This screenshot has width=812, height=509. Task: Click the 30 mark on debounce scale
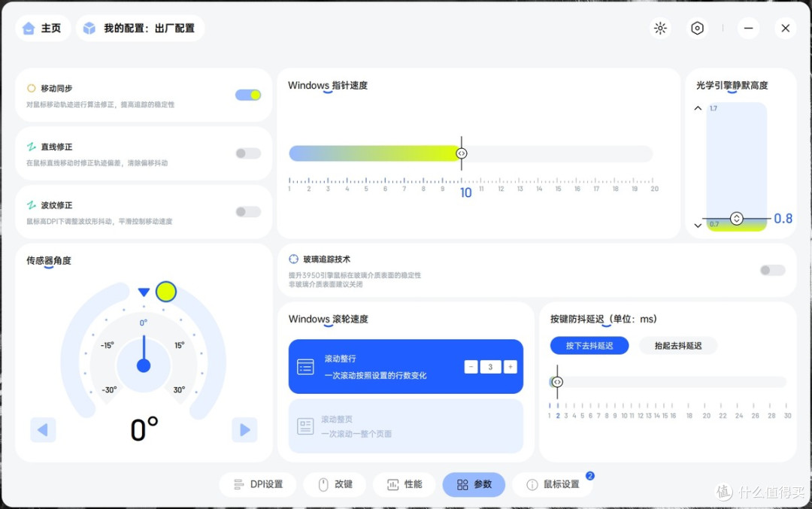click(787, 416)
